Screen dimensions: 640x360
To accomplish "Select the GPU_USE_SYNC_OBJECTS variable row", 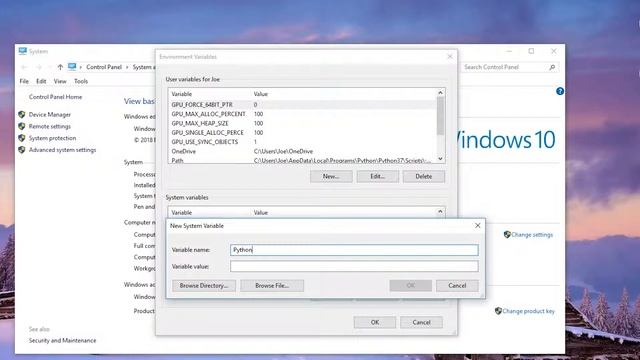I will pyautogui.click(x=302, y=142).
